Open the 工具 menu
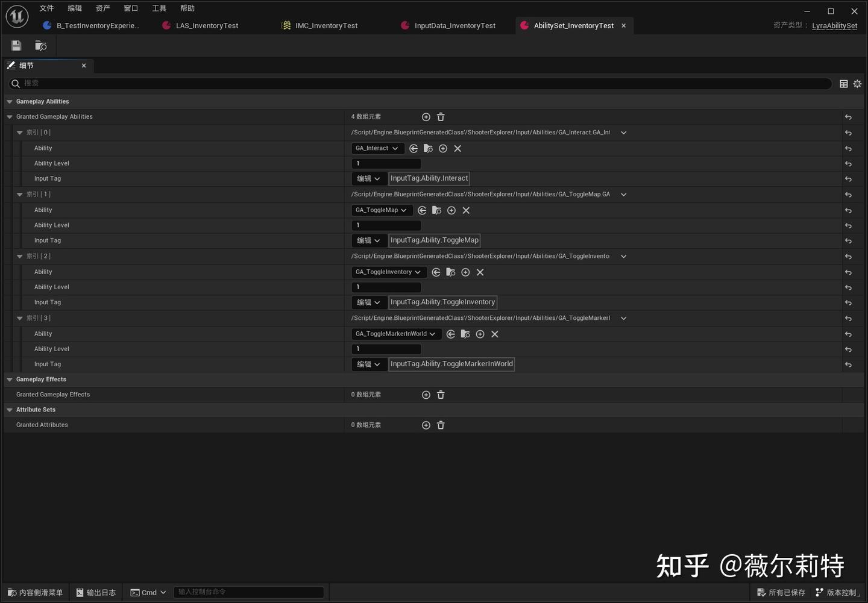 [159, 8]
